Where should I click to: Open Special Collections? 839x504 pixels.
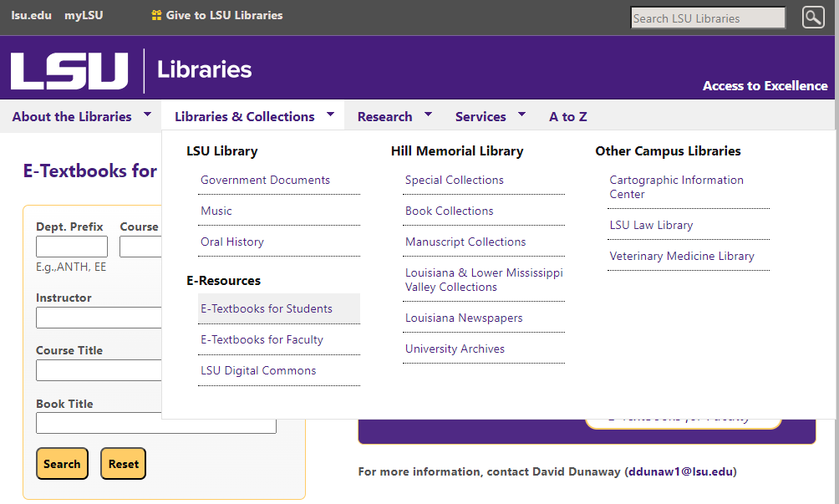[455, 181]
